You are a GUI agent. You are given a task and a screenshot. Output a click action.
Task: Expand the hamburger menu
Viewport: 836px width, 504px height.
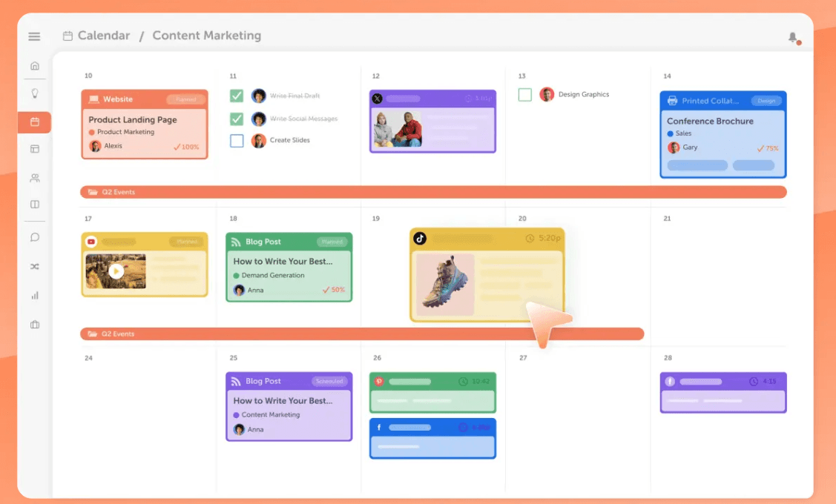(x=34, y=36)
